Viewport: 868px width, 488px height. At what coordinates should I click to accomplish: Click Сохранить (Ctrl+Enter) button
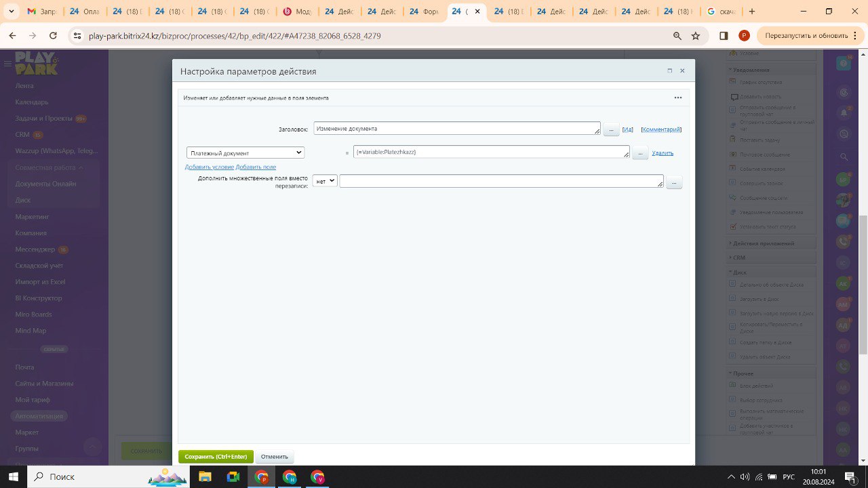(216, 457)
